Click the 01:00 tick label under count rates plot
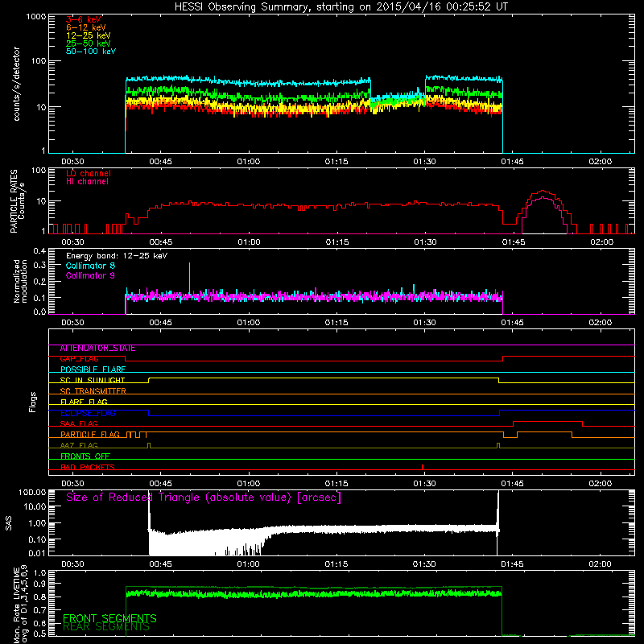644x644 pixels. tap(249, 162)
